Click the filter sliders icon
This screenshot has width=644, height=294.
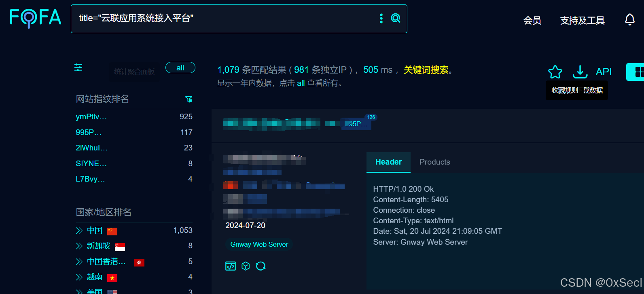coord(78,68)
